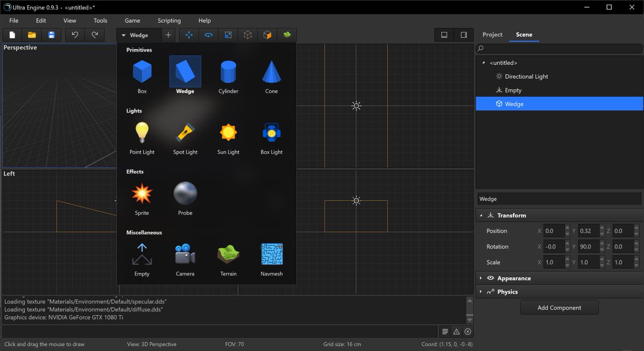
Task: Adjust the Position Z stepper arrows
Action: 636,231
